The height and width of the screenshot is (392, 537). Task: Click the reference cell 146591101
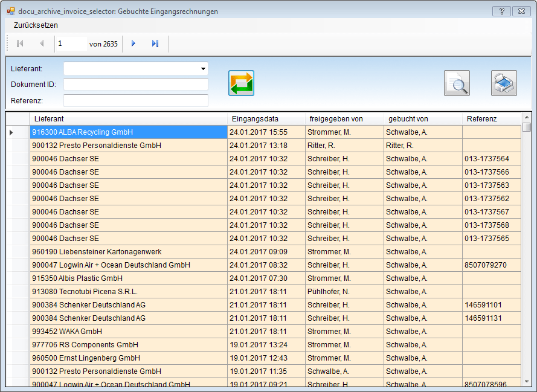(x=492, y=305)
